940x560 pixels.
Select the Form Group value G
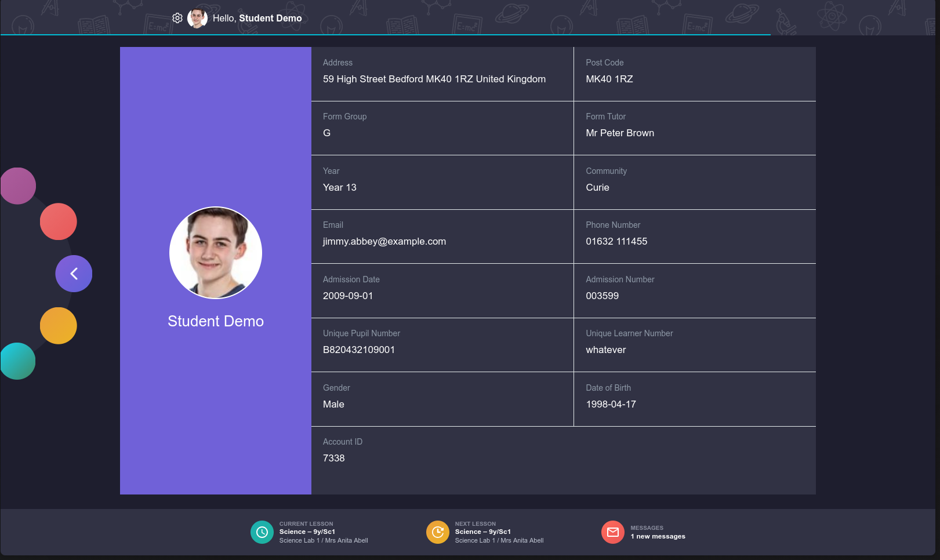click(x=327, y=133)
